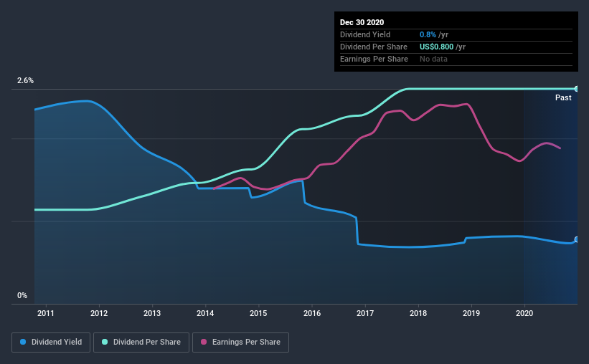589x364 pixels.
Task: Click the 0.8% dividend yield value
Action: click(428, 34)
